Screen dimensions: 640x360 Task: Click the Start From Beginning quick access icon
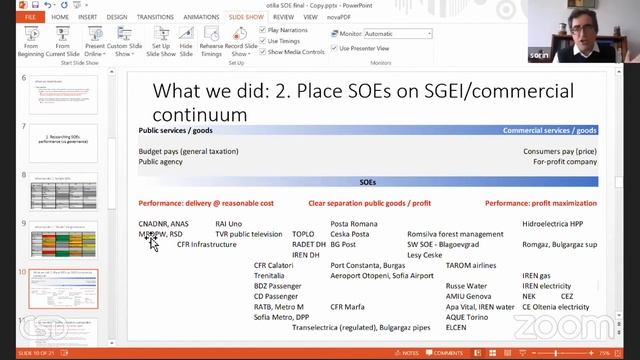point(76,5)
